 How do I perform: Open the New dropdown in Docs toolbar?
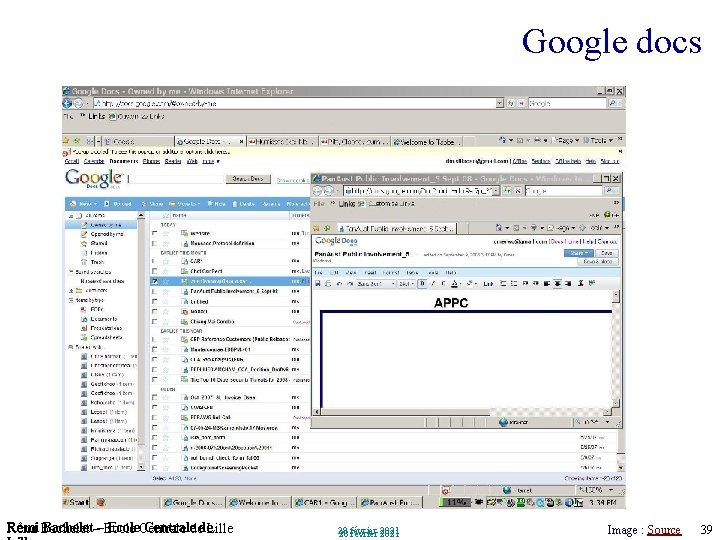[x=84, y=204]
